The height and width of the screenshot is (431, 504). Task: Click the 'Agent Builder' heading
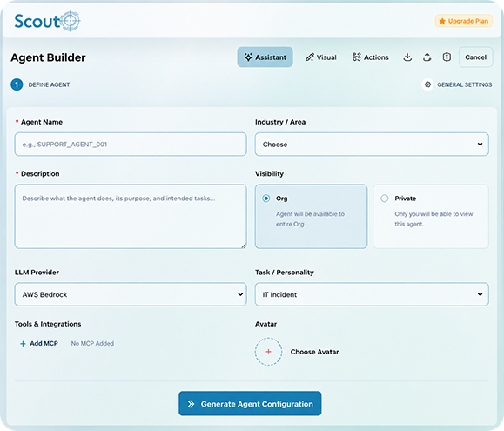[48, 57]
